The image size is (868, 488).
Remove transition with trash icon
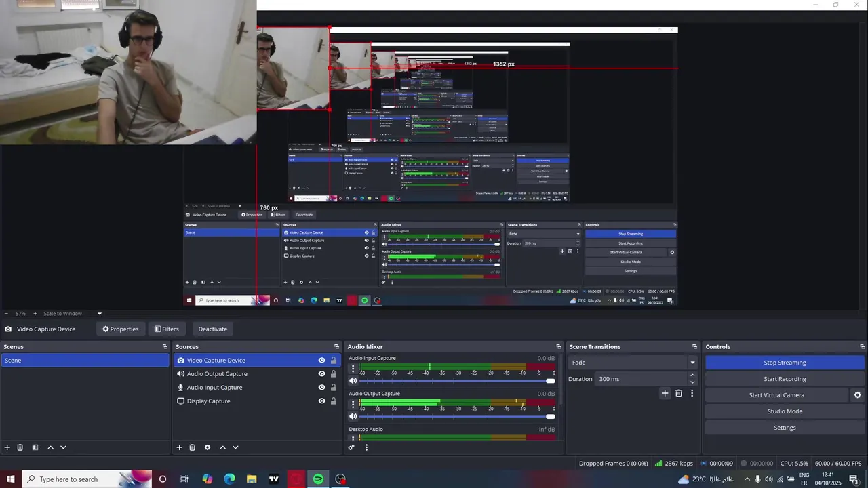(679, 393)
